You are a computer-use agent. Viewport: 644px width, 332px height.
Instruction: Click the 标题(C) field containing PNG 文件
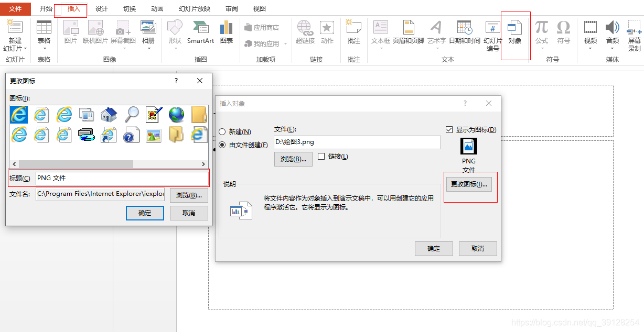click(x=122, y=178)
